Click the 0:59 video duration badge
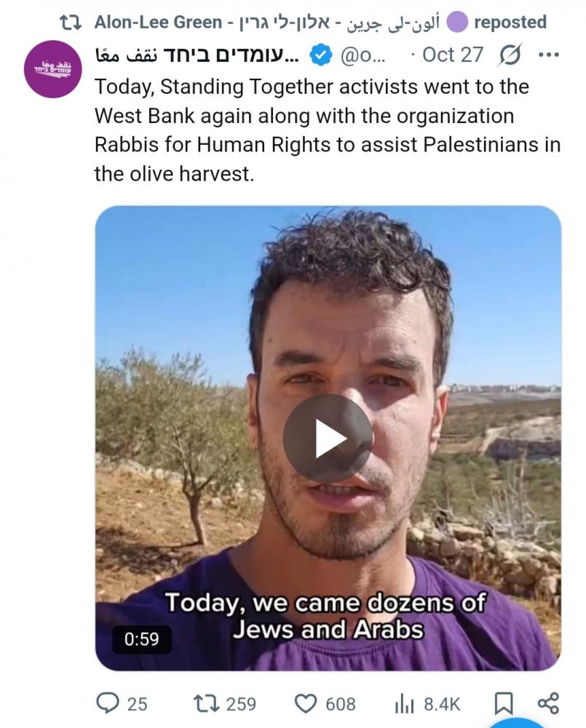Screen dimensions: 586x728 [142, 639]
